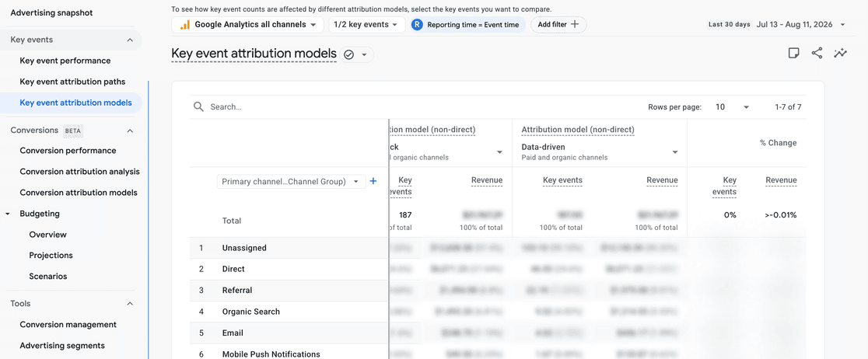Click the >-0.01% revenue change value
Screen dimensions: 868x359
[x=781, y=214]
